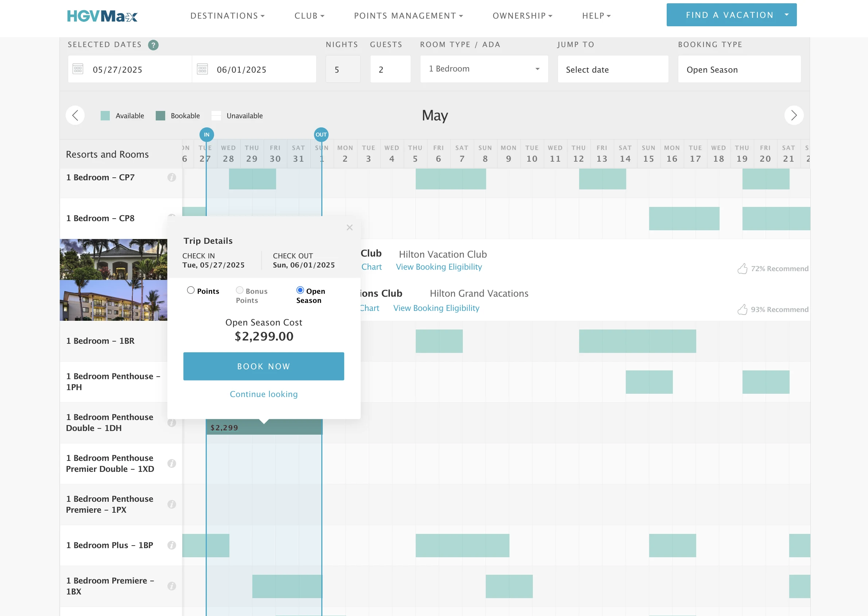Click the Nights field showing 5
This screenshot has height=616, width=868.
343,69
